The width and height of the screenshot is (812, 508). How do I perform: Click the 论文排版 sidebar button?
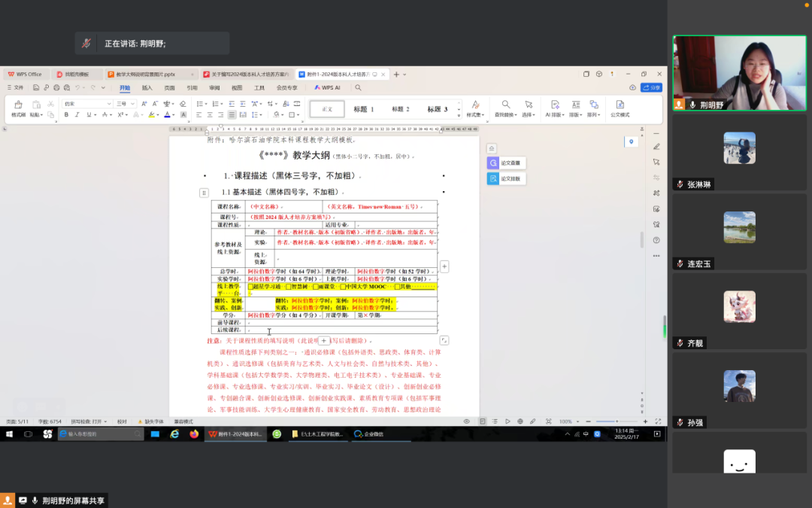pos(506,178)
